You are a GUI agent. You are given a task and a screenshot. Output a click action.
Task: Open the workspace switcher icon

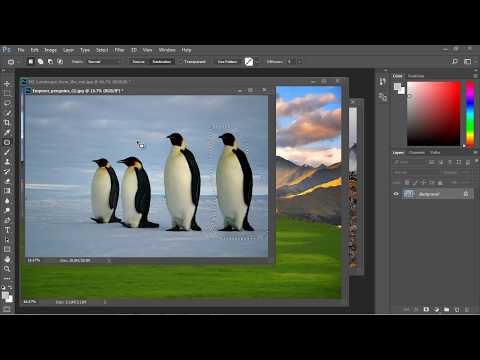tap(468, 61)
